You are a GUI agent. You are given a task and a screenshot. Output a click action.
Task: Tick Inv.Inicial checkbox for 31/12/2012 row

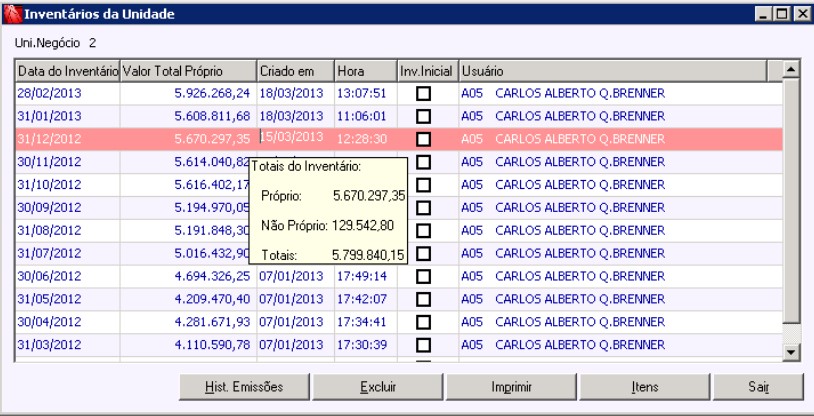tap(424, 139)
